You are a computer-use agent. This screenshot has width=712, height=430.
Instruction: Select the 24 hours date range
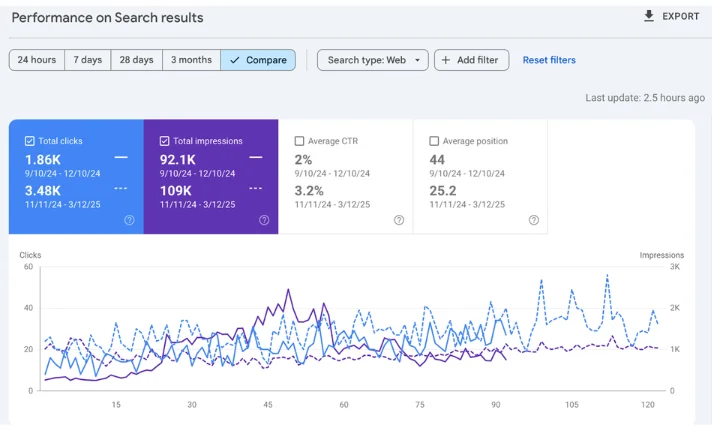37,60
